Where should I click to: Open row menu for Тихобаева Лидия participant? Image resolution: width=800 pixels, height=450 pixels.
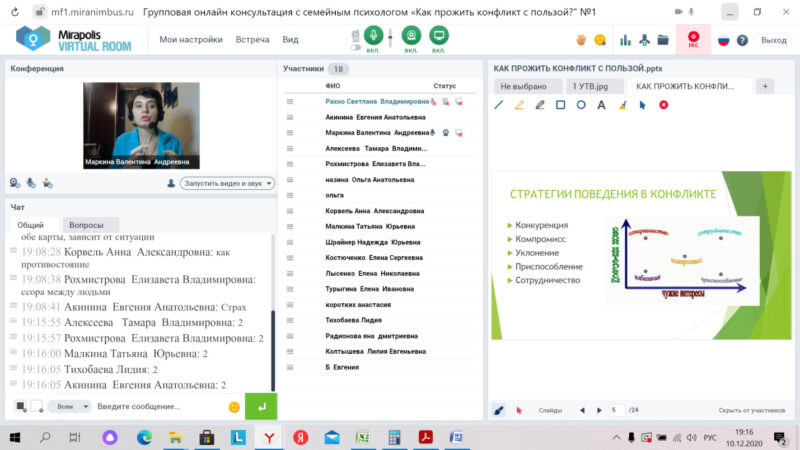(x=290, y=320)
